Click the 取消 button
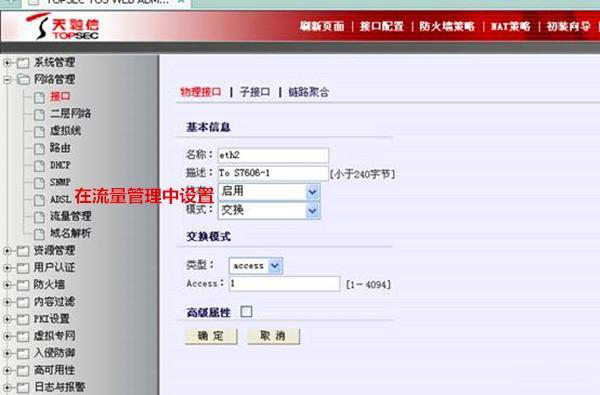 tap(273, 336)
